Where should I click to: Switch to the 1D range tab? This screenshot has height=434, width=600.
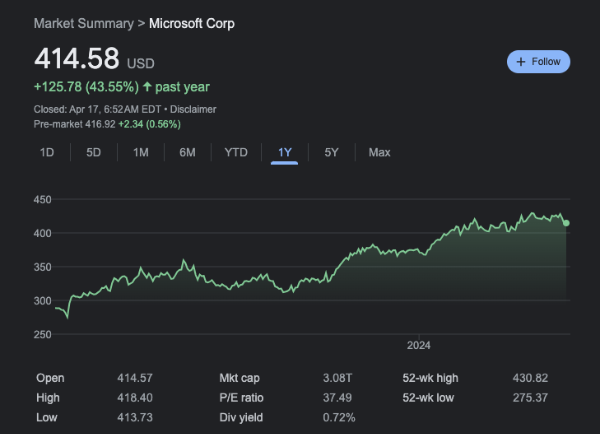coord(47,152)
